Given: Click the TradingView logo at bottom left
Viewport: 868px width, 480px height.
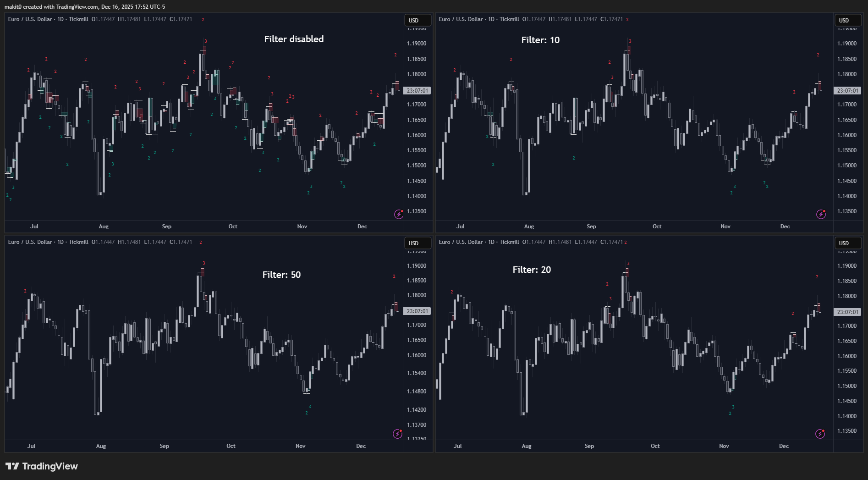Looking at the screenshot, I should [x=42, y=466].
